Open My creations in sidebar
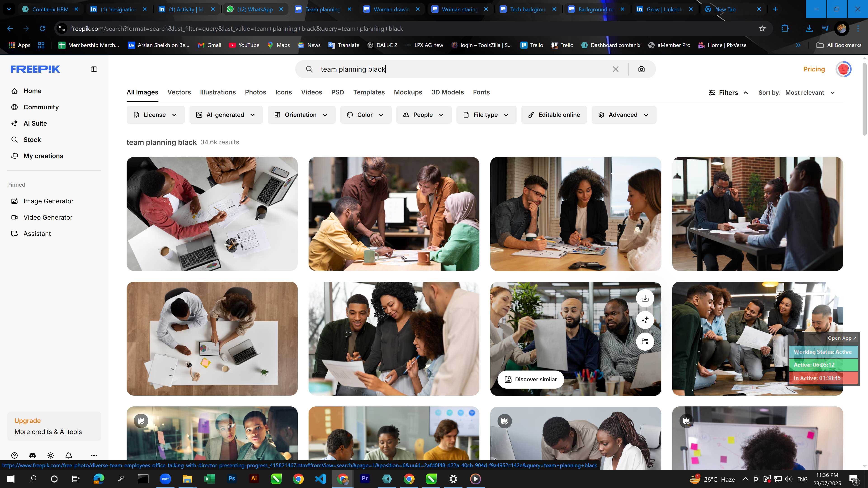Image resolution: width=868 pixels, height=488 pixels. 43,156
